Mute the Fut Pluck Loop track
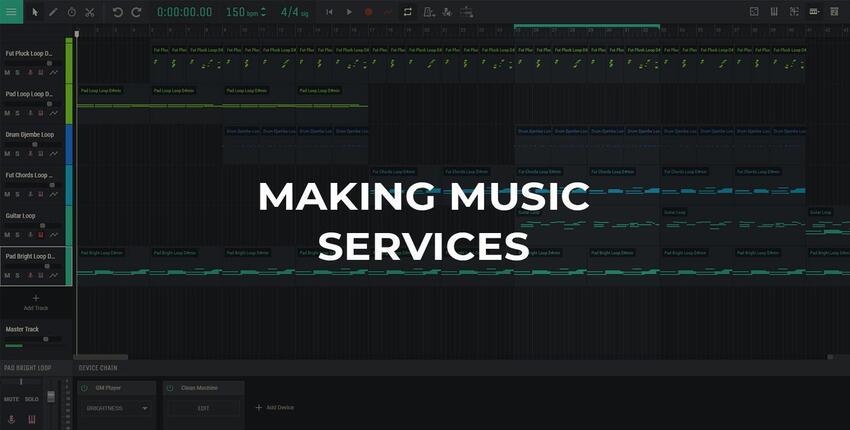Screen dimensions: 850x430 [7, 72]
